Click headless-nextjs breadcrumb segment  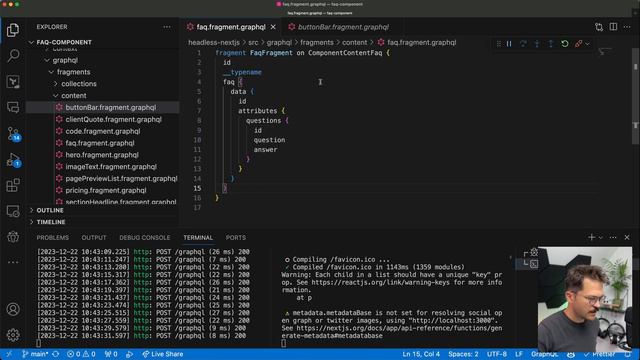pyautogui.click(x=214, y=42)
